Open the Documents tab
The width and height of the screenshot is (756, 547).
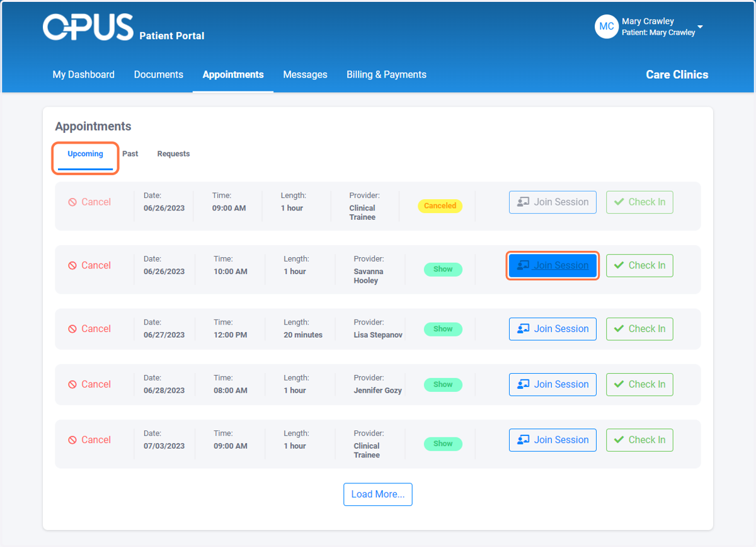tap(159, 74)
